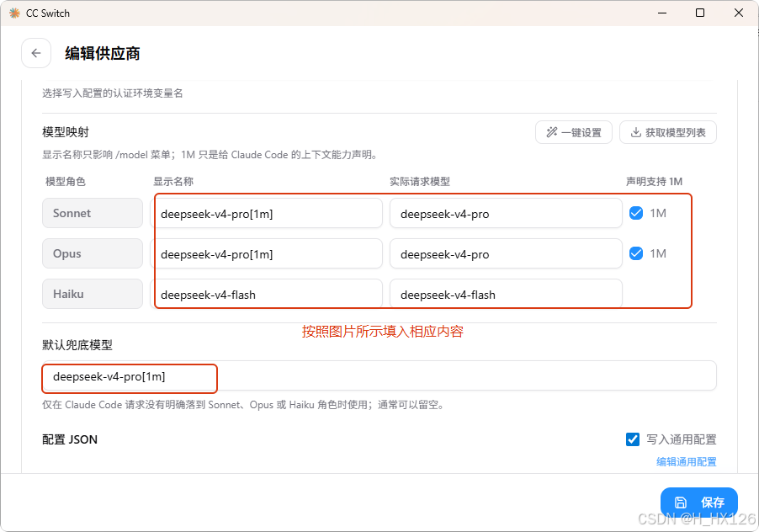759x532 pixels.
Task: Focus the 默认兜底模型 input field
Action: 379,375
